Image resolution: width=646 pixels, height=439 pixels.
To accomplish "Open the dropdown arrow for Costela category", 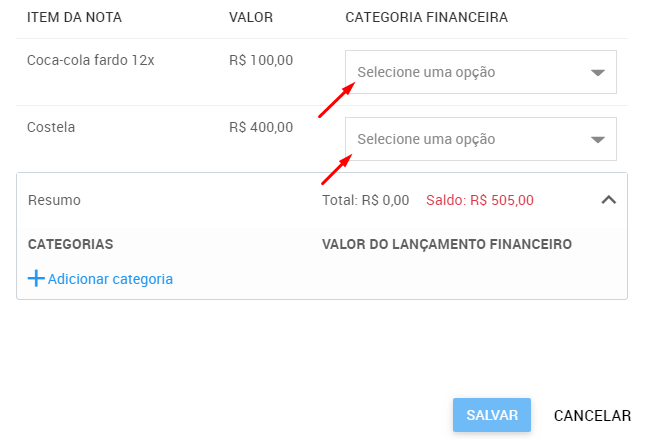I will (598, 140).
